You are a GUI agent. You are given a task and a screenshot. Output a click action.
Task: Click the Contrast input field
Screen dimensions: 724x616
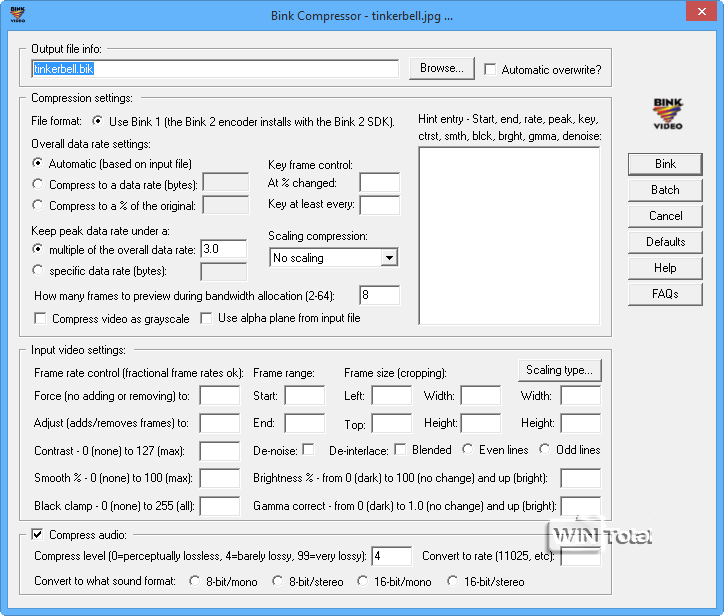[x=220, y=451]
